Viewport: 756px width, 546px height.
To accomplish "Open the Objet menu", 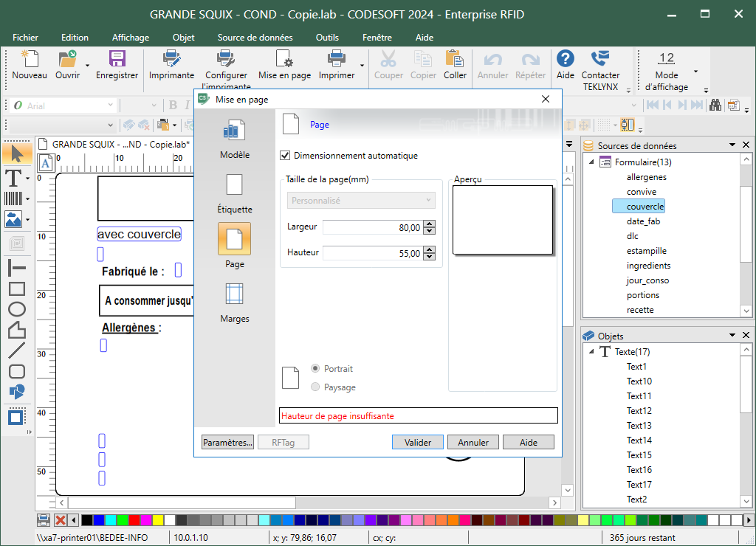I will [x=183, y=37].
